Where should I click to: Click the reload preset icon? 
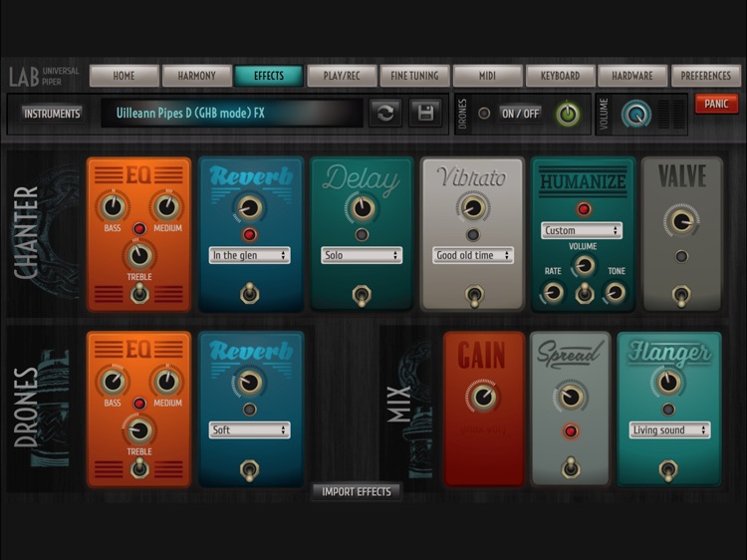[385, 113]
